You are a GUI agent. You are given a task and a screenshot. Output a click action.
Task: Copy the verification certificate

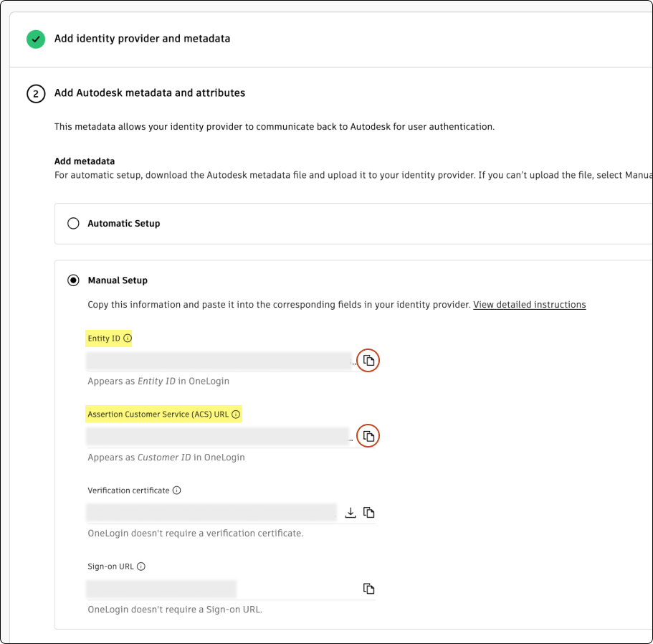(369, 512)
